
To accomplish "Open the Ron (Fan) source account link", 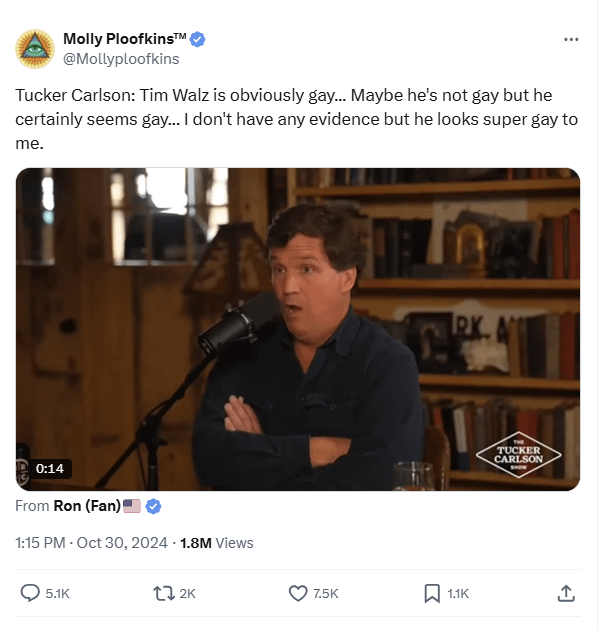I will pyautogui.click(x=87, y=506).
